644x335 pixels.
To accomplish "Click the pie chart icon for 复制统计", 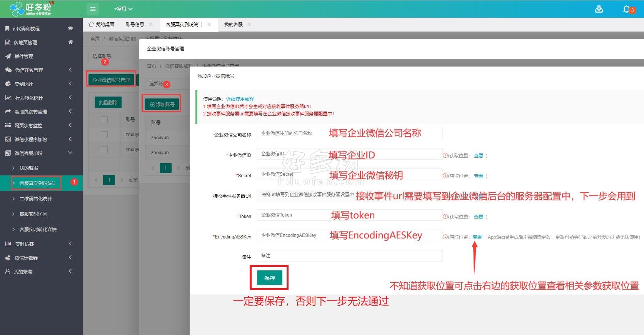I will tap(8, 84).
